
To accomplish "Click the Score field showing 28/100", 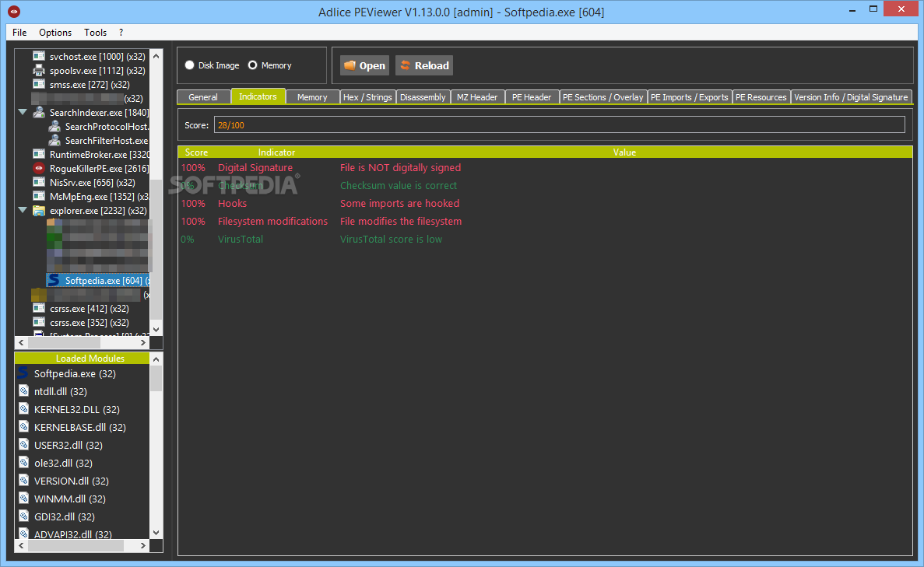I will (x=559, y=124).
